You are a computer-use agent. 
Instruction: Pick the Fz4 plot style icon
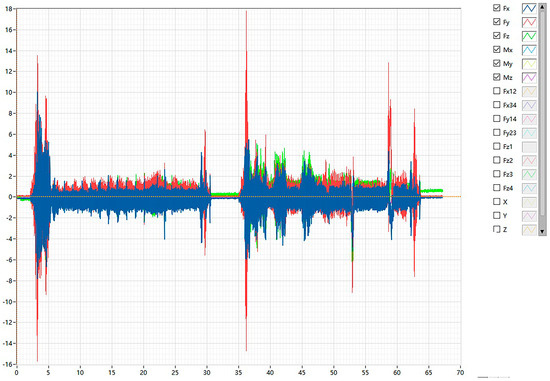pos(529,188)
